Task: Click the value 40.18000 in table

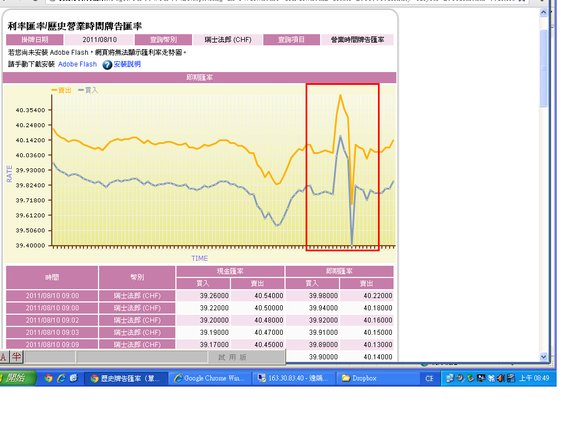Action: coord(378,308)
